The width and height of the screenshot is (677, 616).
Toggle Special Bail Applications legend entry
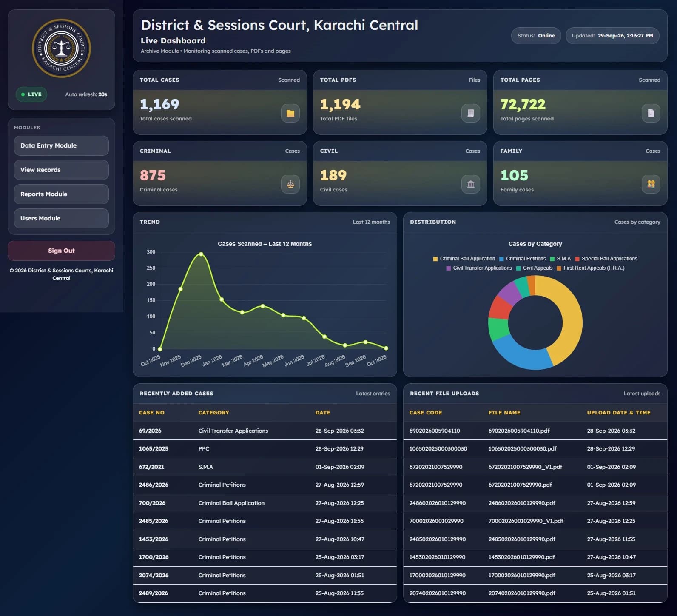pyautogui.click(x=606, y=259)
